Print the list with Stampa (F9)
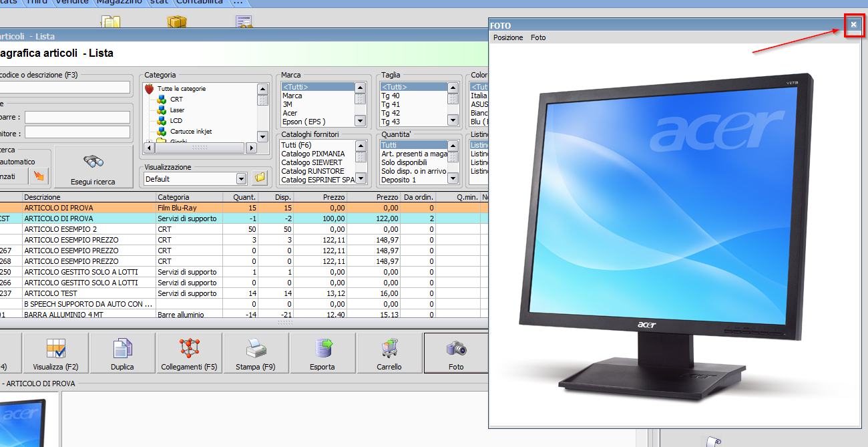 click(256, 353)
